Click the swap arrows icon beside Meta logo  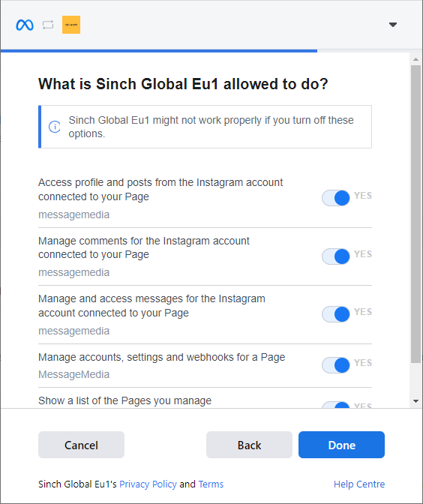point(48,25)
